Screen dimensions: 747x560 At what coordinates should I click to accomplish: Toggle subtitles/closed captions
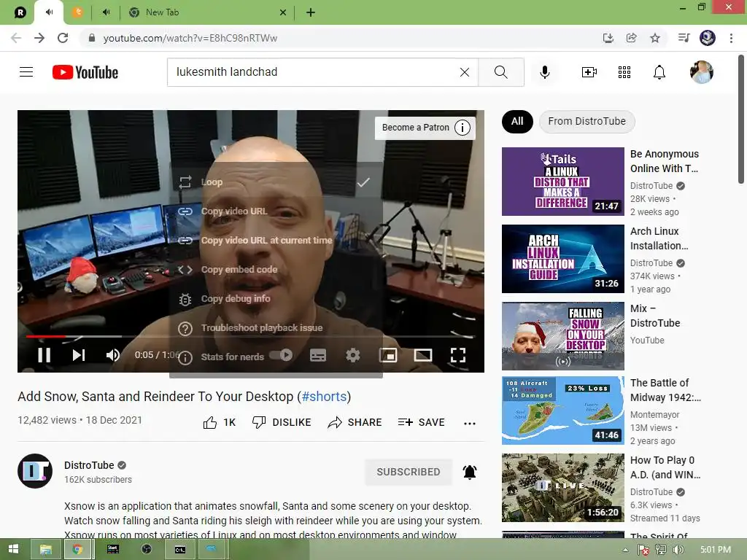point(318,355)
